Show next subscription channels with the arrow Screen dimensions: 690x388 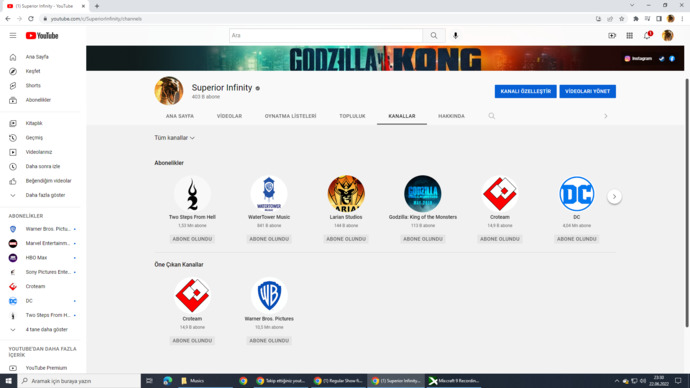click(614, 197)
